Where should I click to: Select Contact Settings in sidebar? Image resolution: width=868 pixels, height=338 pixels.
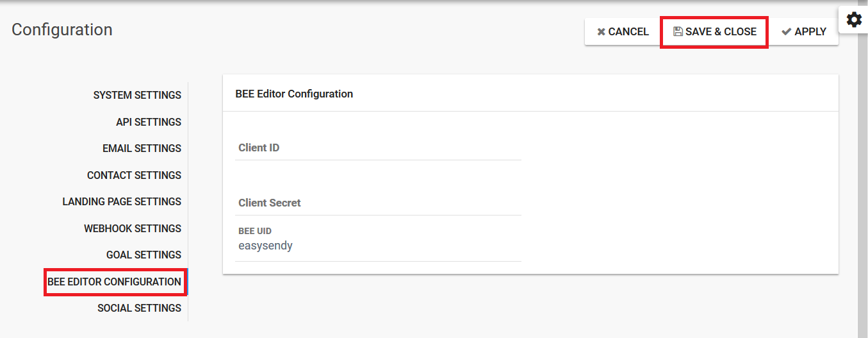pos(134,175)
